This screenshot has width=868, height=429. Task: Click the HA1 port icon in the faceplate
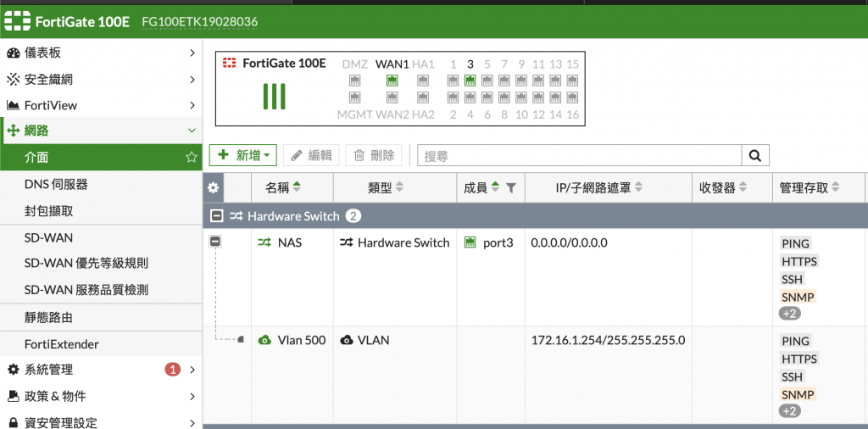423,81
